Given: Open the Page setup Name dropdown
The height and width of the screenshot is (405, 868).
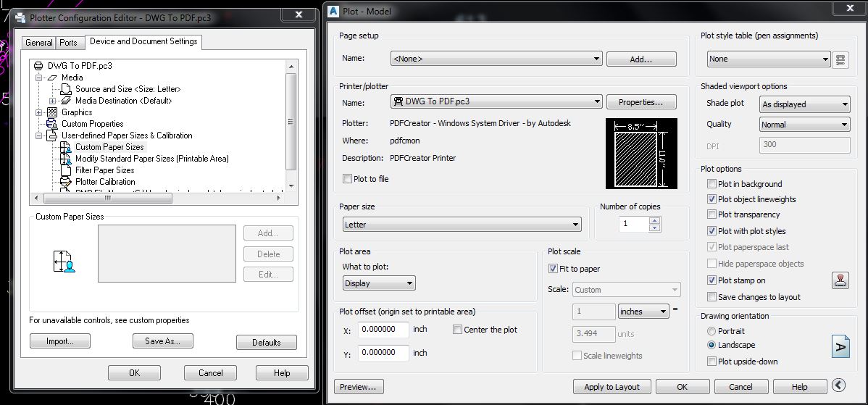Looking at the screenshot, I should pyautogui.click(x=496, y=59).
